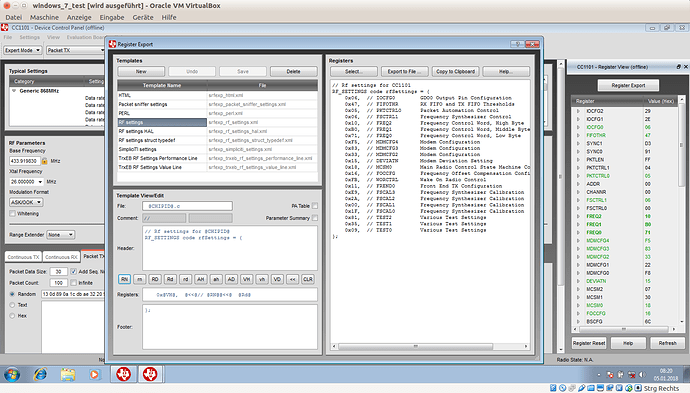Open Action Center flag in system tray
The image size is (690, 393).
tap(610, 375)
